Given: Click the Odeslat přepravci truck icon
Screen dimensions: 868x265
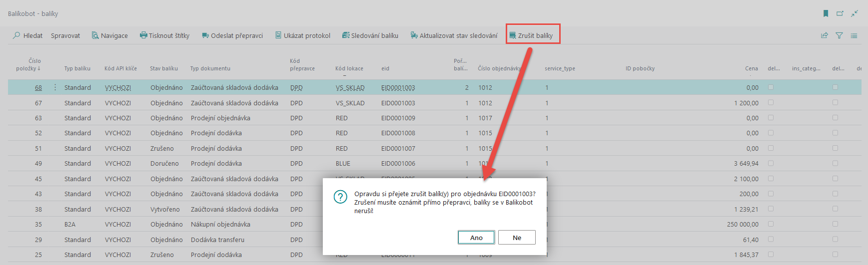Looking at the screenshot, I should [205, 35].
